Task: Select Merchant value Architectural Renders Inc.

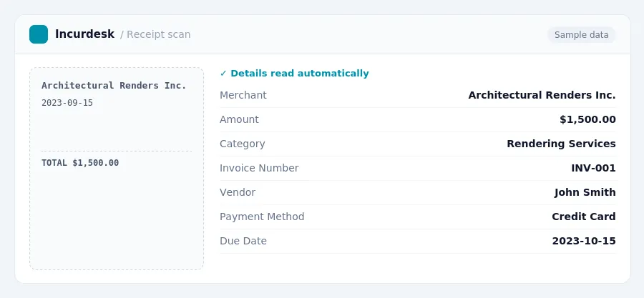Action: (542, 95)
